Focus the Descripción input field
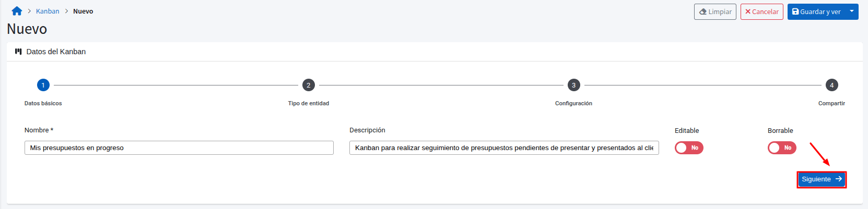Viewport: 868px width, 209px height. 504,148
